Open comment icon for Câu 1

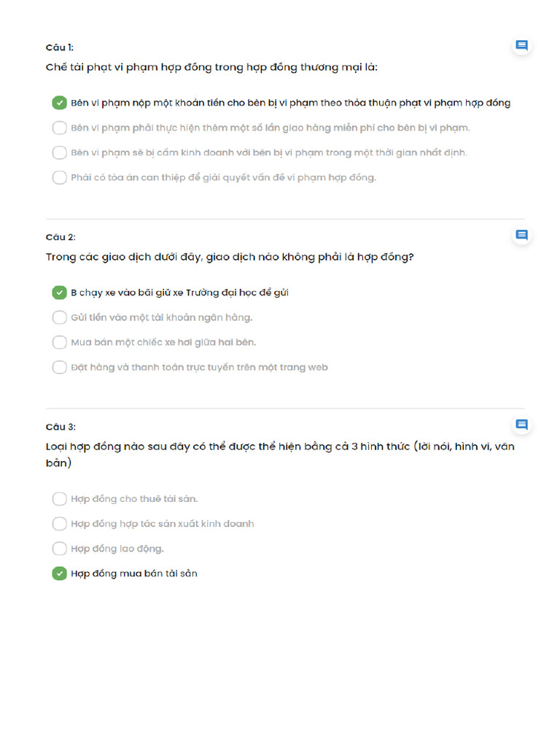point(521,46)
